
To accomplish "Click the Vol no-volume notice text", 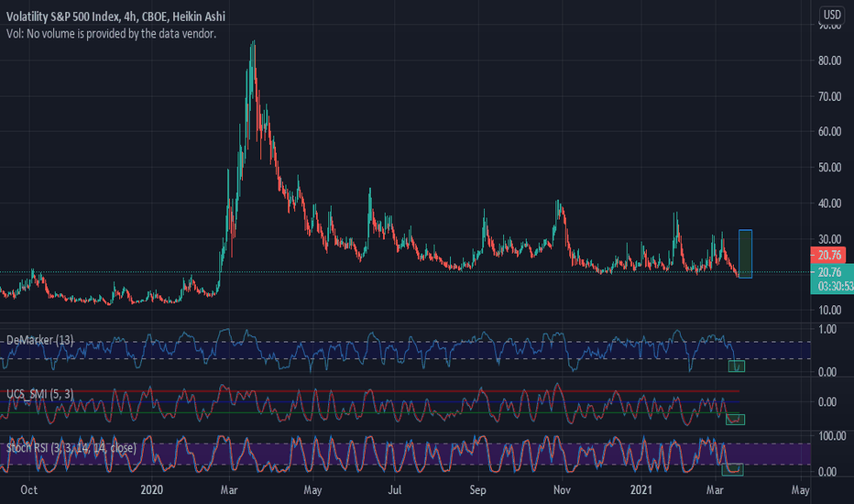I will [111, 34].
